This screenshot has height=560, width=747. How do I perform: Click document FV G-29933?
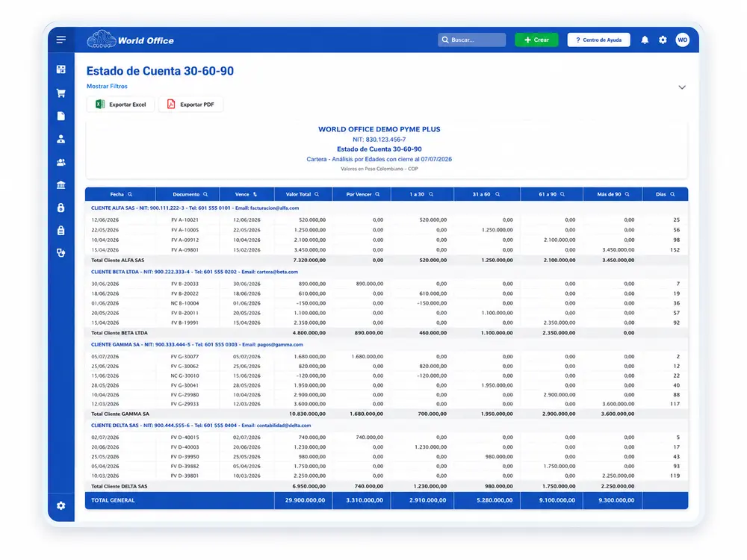(185, 404)
